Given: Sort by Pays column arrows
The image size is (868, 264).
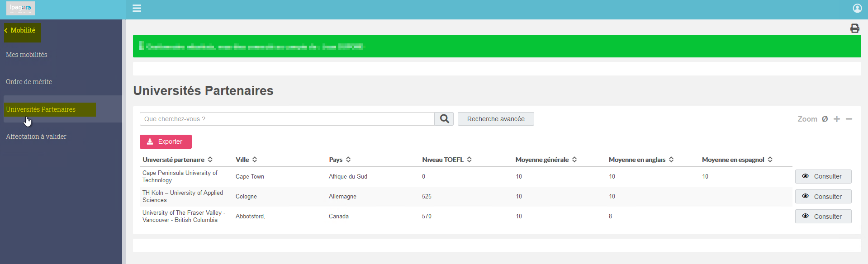Looking at the screenshot, I should pyautogui.click(x=348, y=160).
